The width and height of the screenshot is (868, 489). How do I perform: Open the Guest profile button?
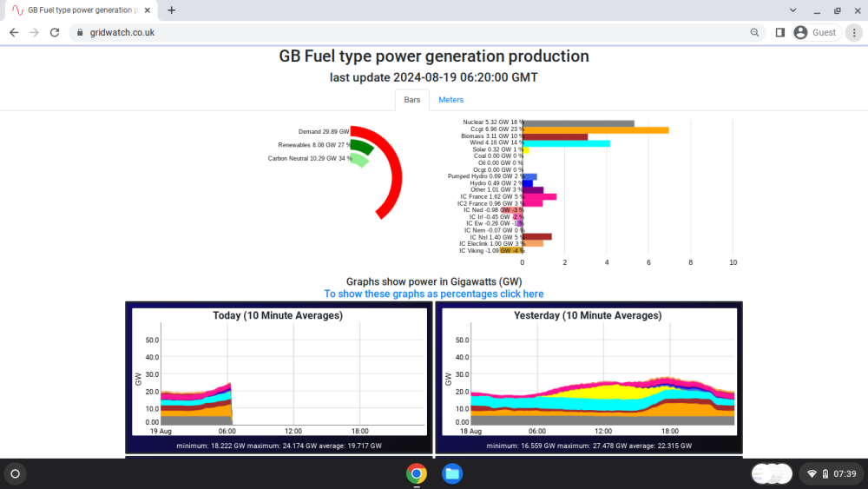(x=817, y=33)
